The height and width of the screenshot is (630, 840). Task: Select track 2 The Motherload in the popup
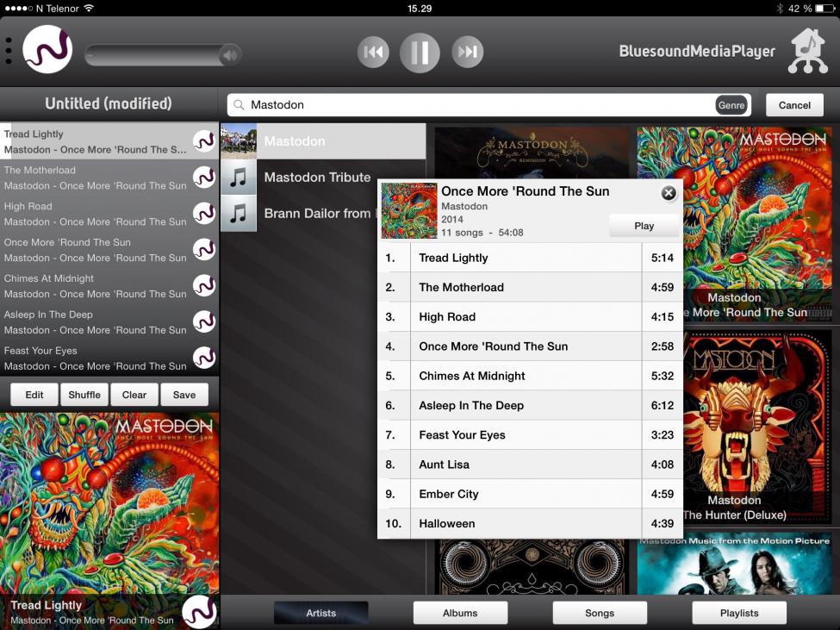tap(531, 287)
